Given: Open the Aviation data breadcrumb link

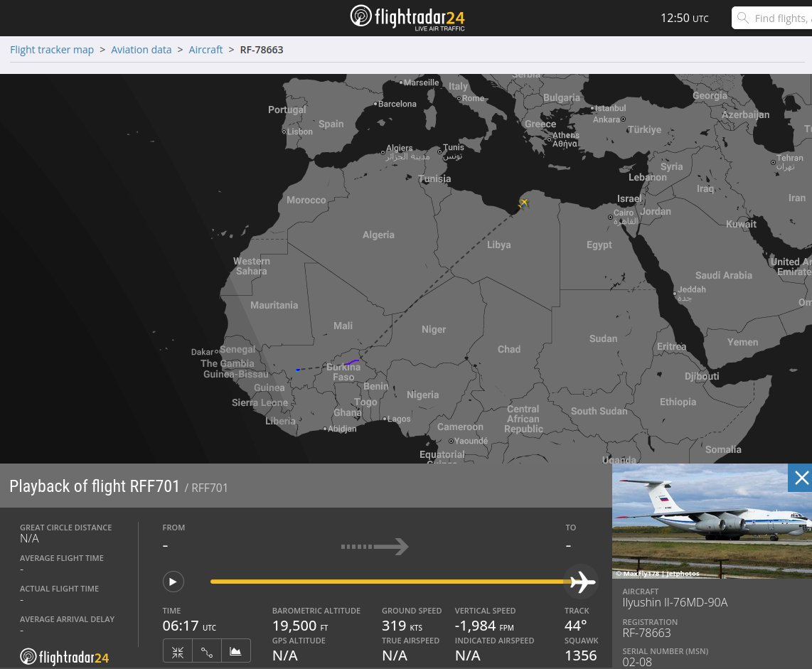Looking at the screenshot, I should pyautogui.click(x=141, y=50).
